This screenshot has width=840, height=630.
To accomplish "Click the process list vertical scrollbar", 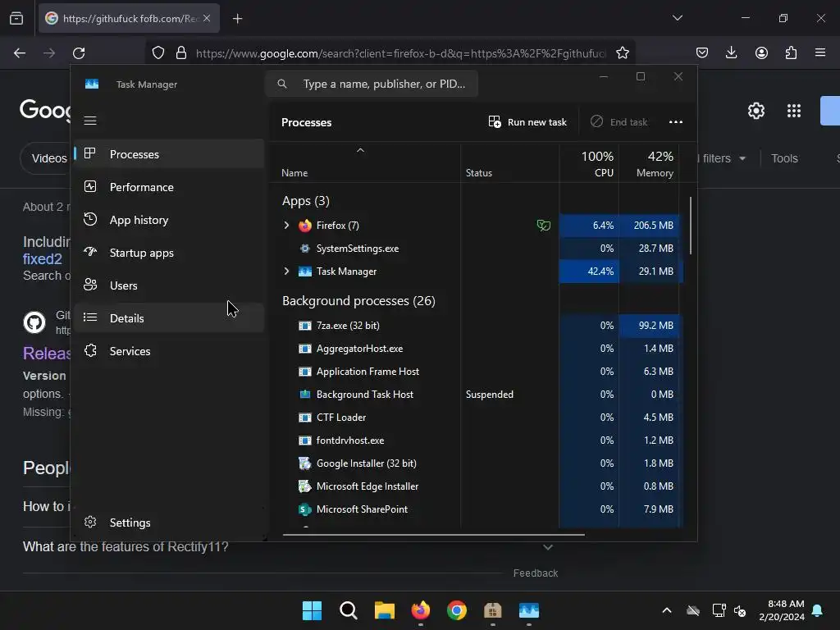I will coord(691,226).
